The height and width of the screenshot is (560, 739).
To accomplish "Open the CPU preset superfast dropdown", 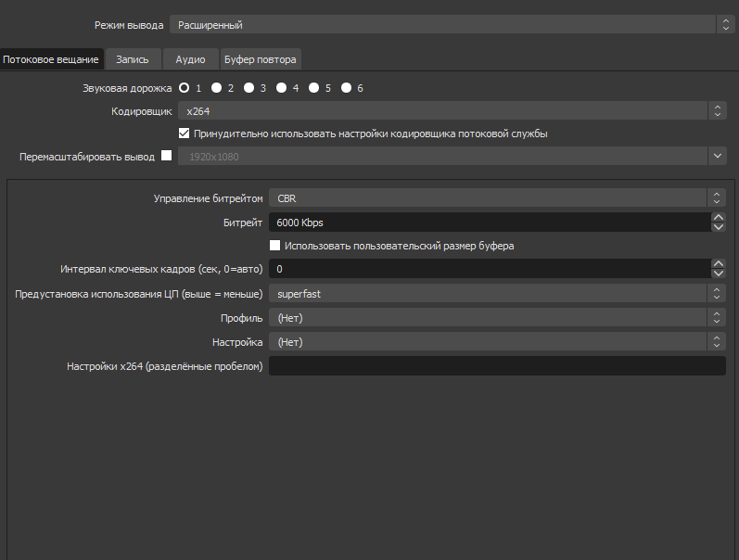I will tap(497, 293).
